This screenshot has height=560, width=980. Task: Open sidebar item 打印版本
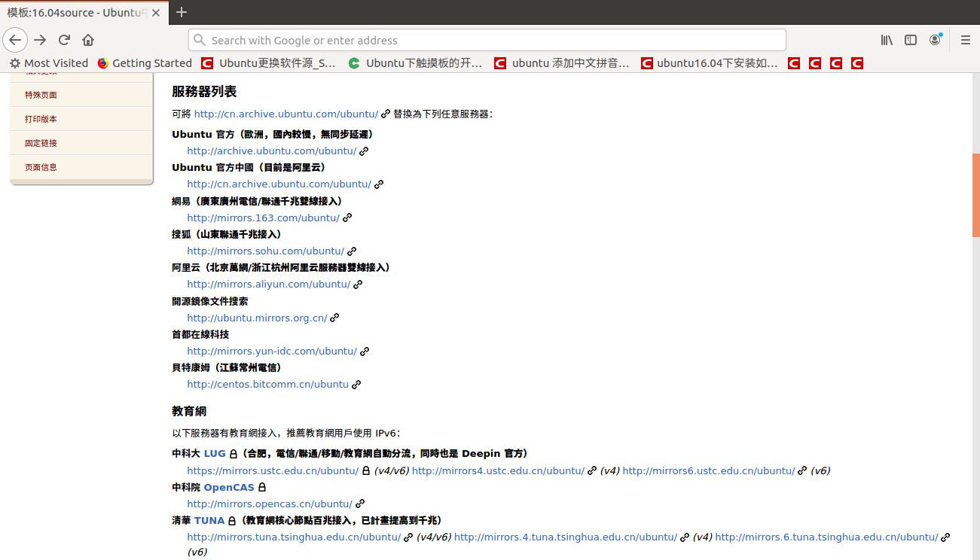[x=41, y=119]
